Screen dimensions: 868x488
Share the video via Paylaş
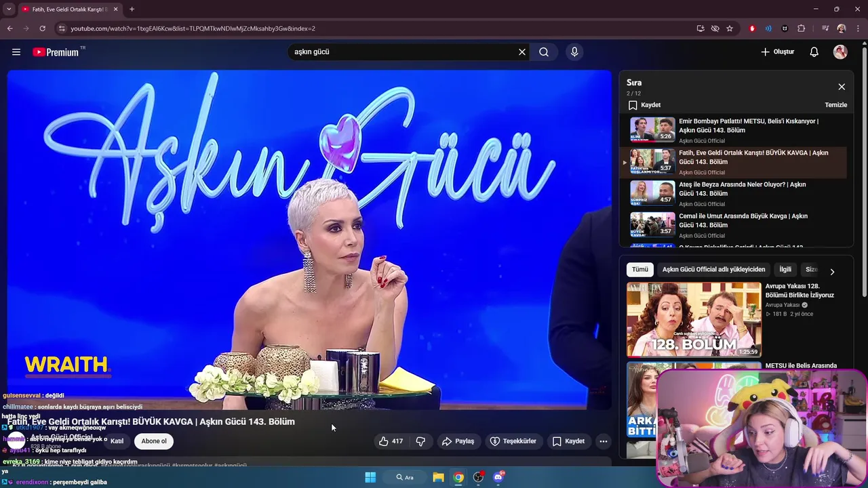[x=458, y=441]
